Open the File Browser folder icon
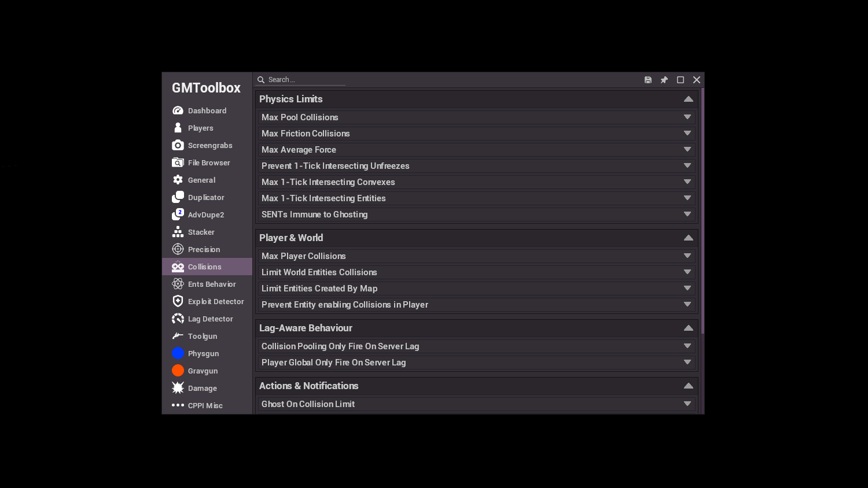The height and width of the screenshot is (488, 868). (x=178, y=162)
